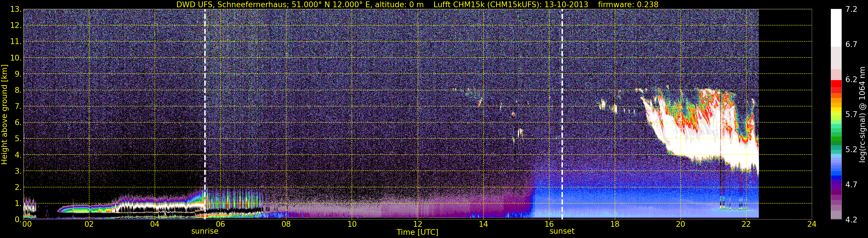Click the x-axis tick label 22
Image resolution: width=868 pixels, height=238 pixels.
(x=746, y=224)
